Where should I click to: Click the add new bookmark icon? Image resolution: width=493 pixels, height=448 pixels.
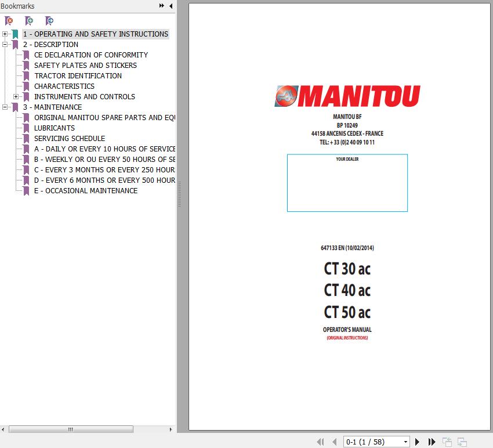(29, 21)
